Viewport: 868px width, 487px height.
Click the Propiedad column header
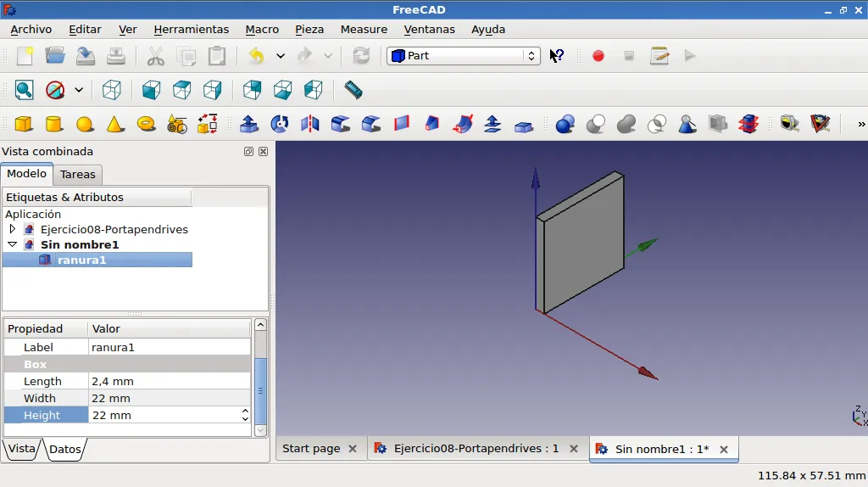pos(46,328)
